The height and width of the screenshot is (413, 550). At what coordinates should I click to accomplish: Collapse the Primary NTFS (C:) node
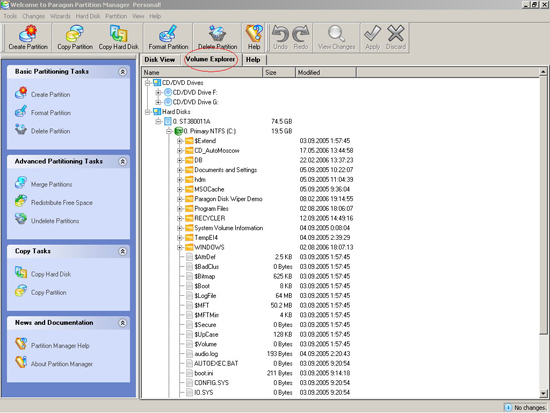click(169, 131)
